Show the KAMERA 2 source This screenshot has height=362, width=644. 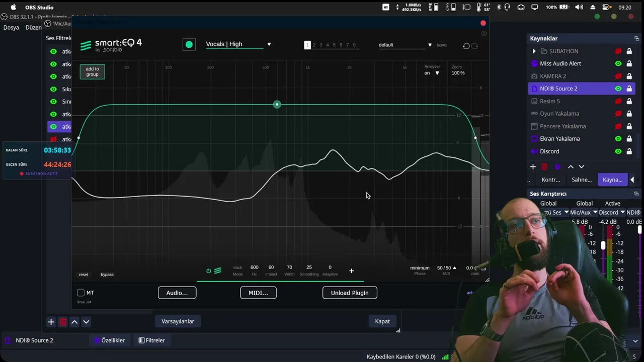pos(618,76)
